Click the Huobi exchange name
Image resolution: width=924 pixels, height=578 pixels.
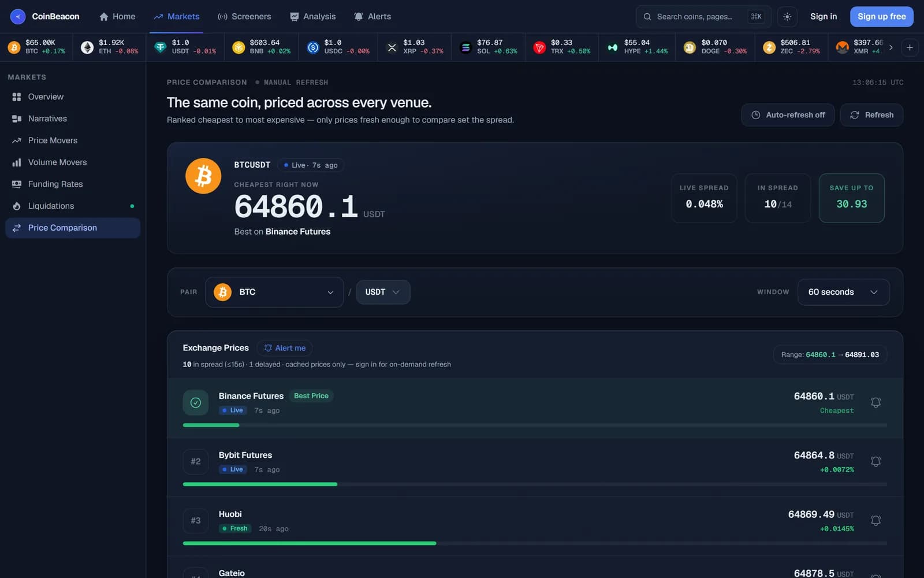230,514
